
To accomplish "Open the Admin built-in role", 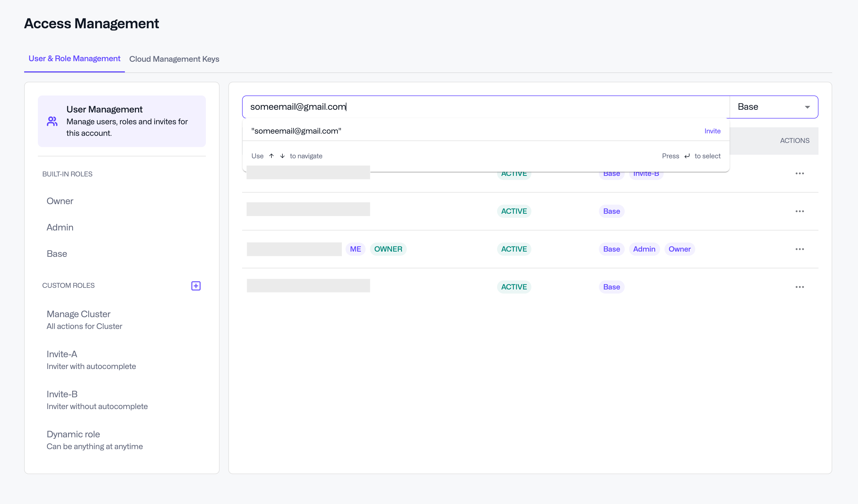I will coord(60,227).
